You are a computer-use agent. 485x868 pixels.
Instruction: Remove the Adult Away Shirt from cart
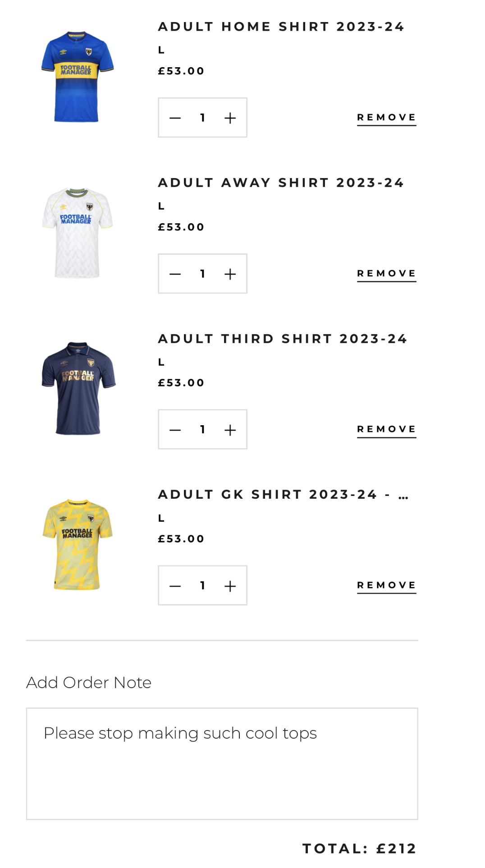click(x=386, y=274)
